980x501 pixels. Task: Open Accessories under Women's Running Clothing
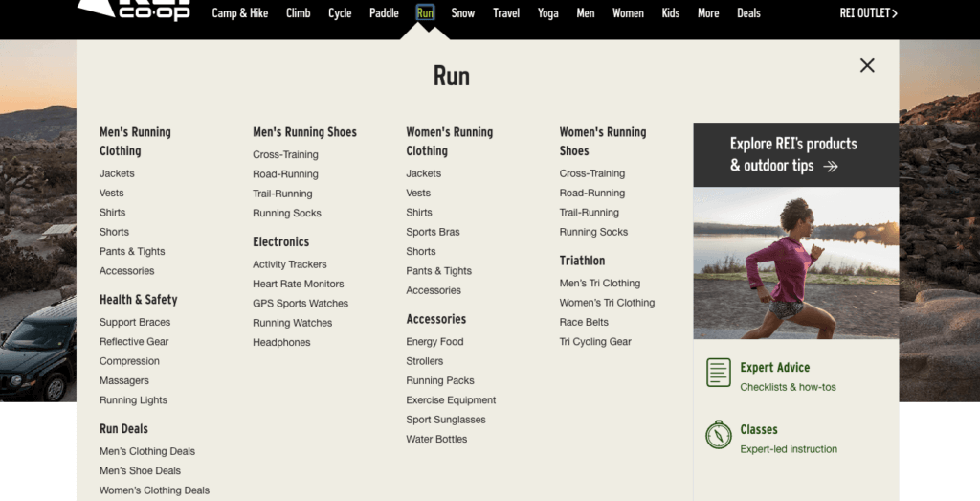pos(434,289)
